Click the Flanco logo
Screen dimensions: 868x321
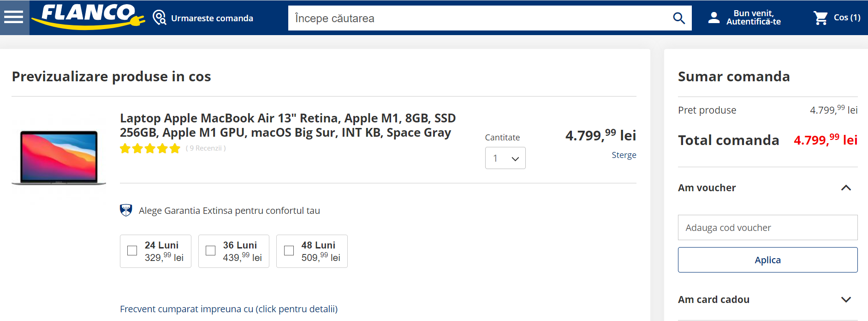(x=88, y=16)
